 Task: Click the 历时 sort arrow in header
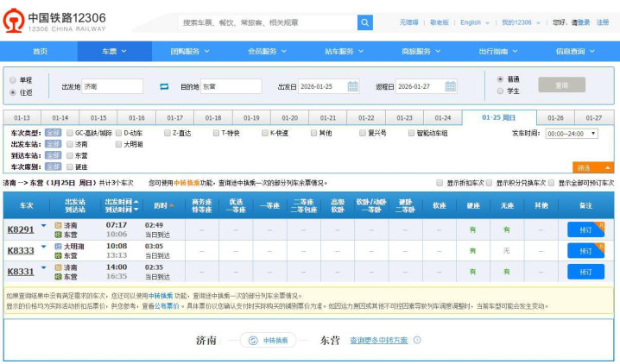pyautogui.click(x=171, y=205)
